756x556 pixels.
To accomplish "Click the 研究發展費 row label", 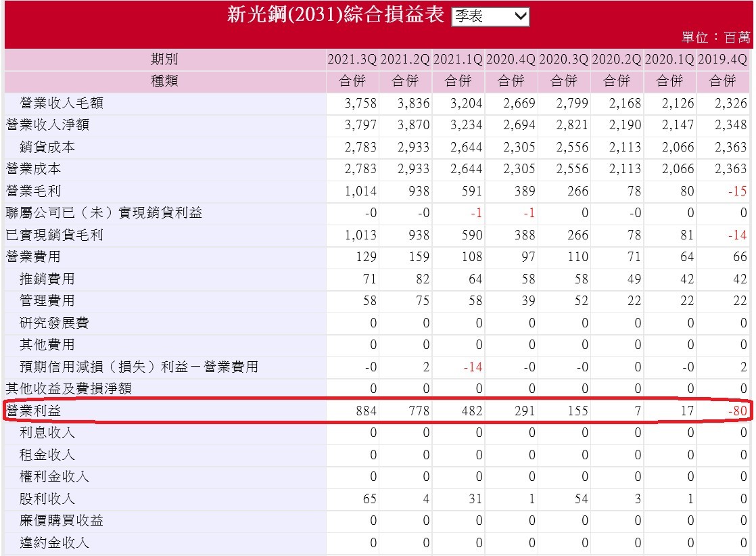I will click(55, 323).
